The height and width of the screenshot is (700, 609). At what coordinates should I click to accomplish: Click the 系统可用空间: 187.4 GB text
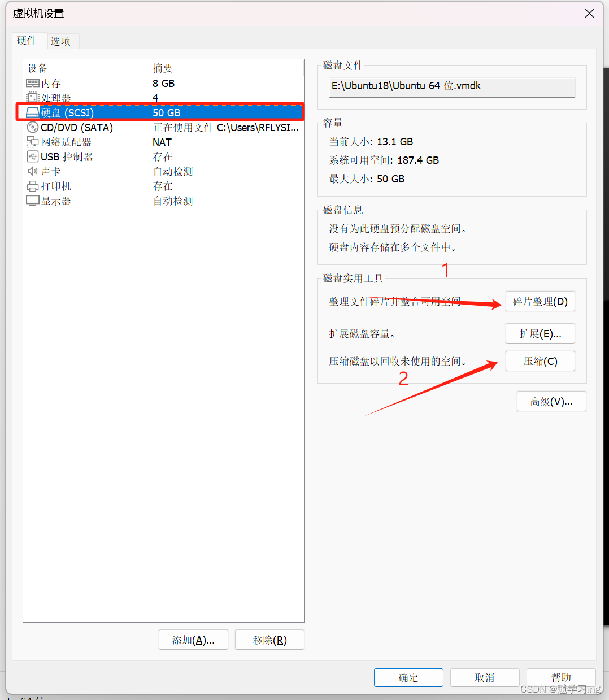pyautogui.click(x=384, y=160)
